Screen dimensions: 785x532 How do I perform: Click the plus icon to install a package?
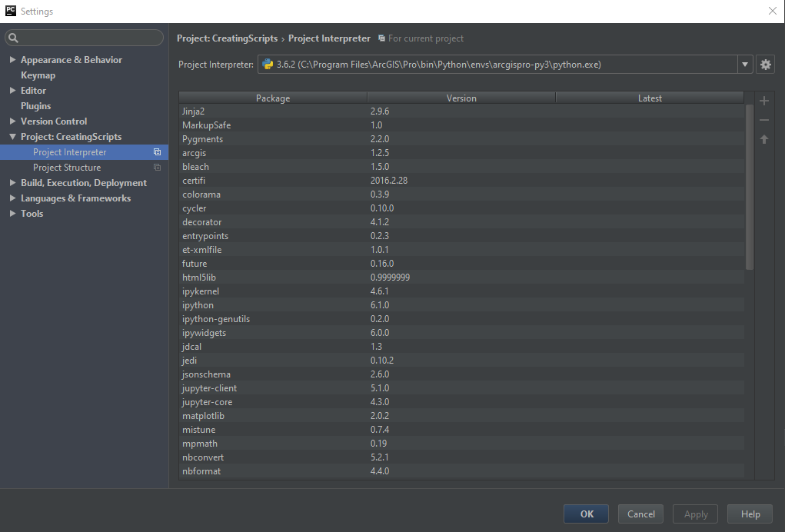pos(764,101)
